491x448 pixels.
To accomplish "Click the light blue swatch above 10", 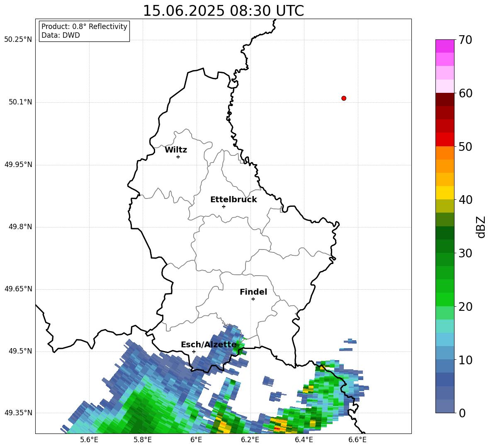I will [x=445, y=353].
